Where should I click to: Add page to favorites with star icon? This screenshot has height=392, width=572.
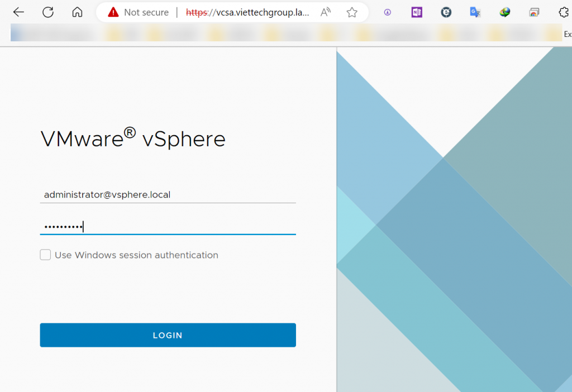click(x=351, y=12)
